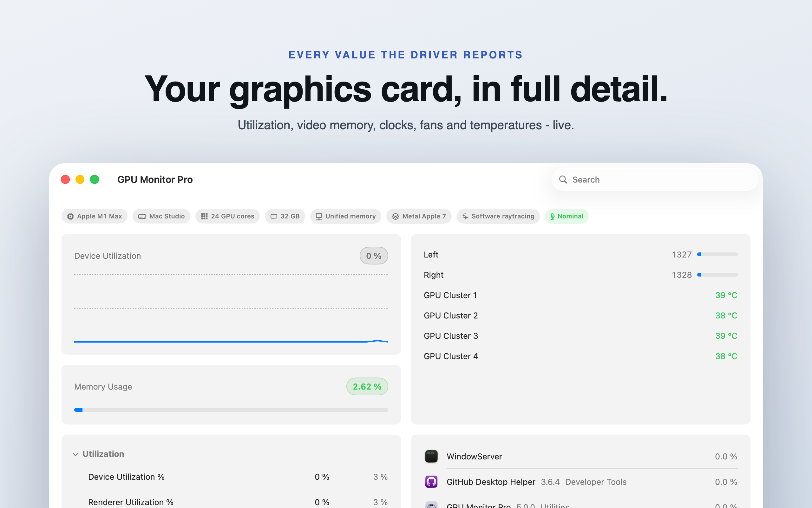Image resolution: width=812 pixels, height=508 pixels.
Task: Click the Left fan row label
Action: (x=431, y=255)
